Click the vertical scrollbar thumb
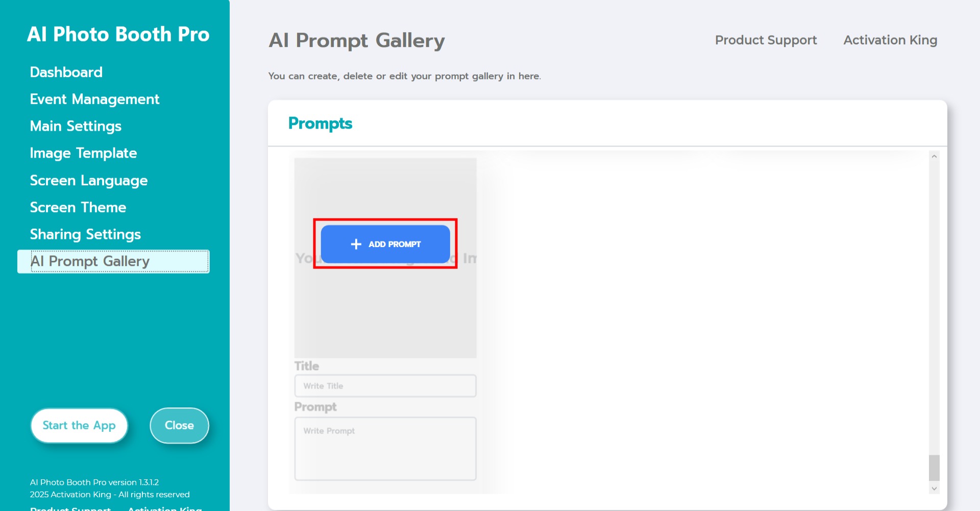980x511 pixels. tap(934, 468)
